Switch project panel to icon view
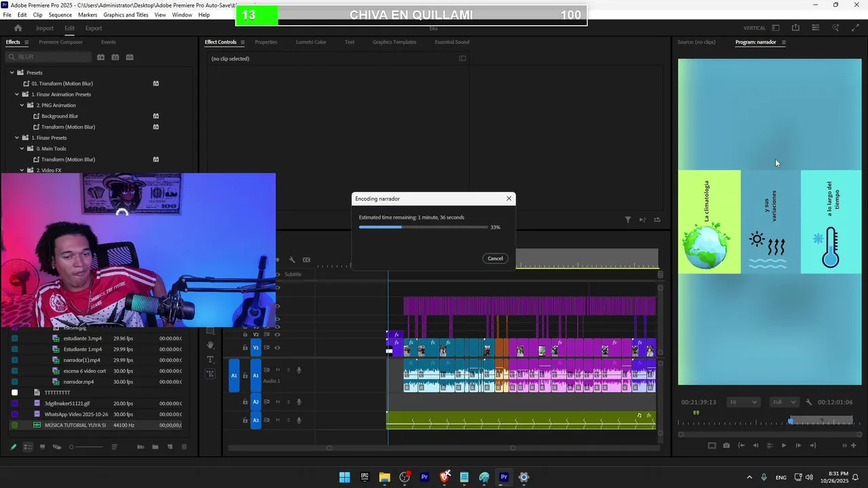Screen dimensions: 868x488 click(42, 447)
